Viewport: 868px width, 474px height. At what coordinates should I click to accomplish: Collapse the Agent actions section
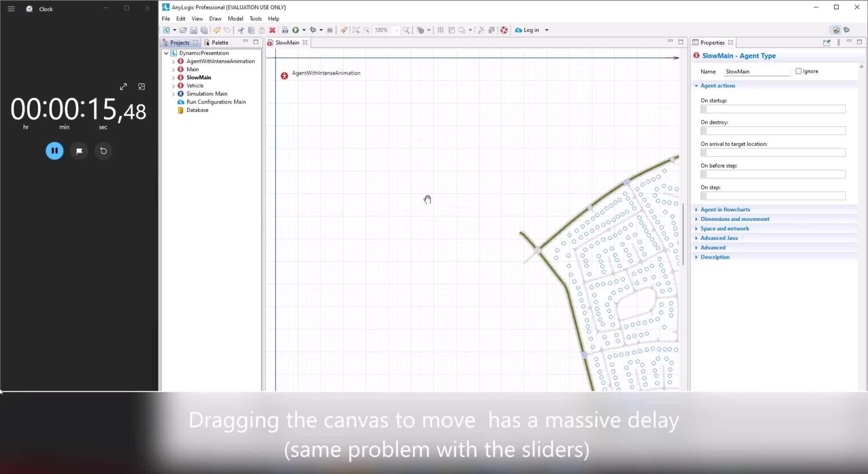point(697,85)
